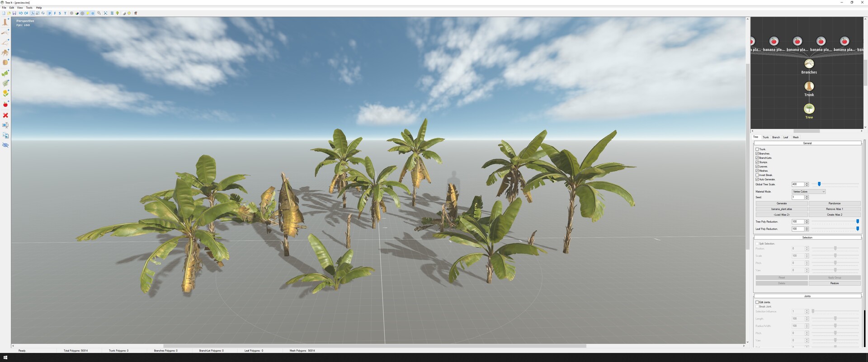Image resolution: width=868 pixels, height=362 pixels.
Task: Toggle the eye hide-node icon in sidebar
Action: click(5, 145)
